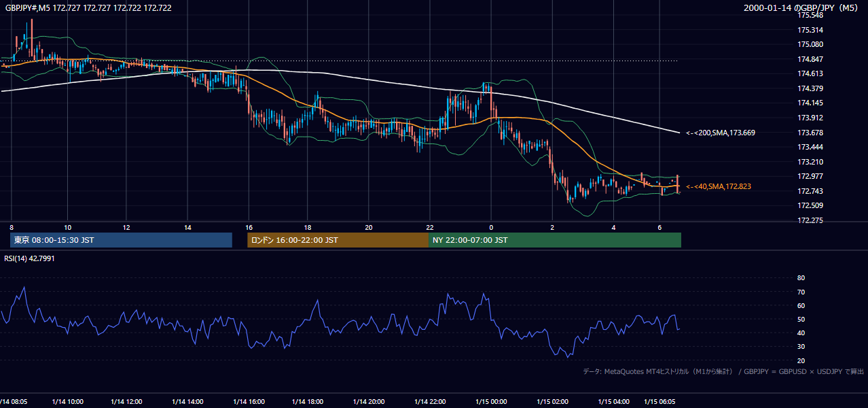Viewport: 868px width, 408px height.
Task: Click the 1/14 18:00 bottom time label
Action: coord(308,402)
